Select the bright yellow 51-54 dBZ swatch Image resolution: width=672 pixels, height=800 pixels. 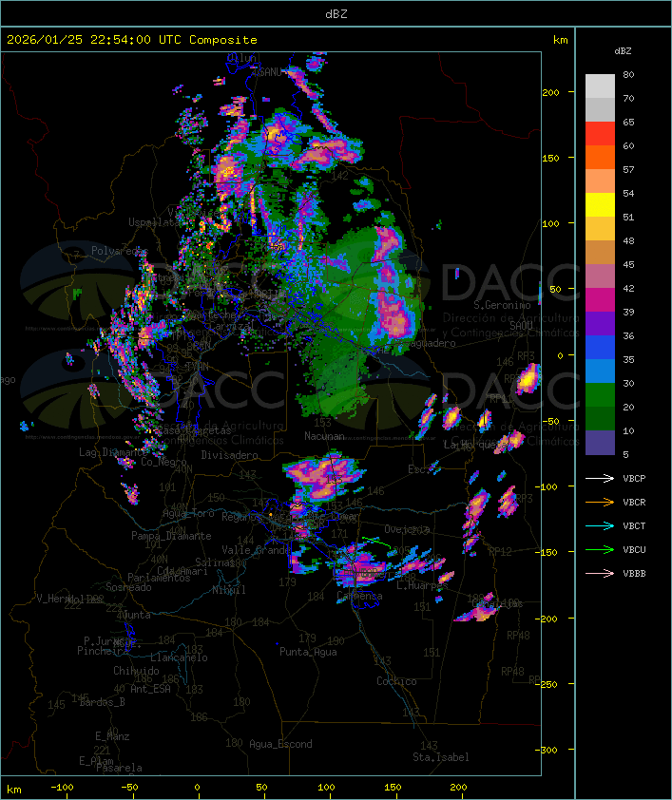tap(600, 204)
